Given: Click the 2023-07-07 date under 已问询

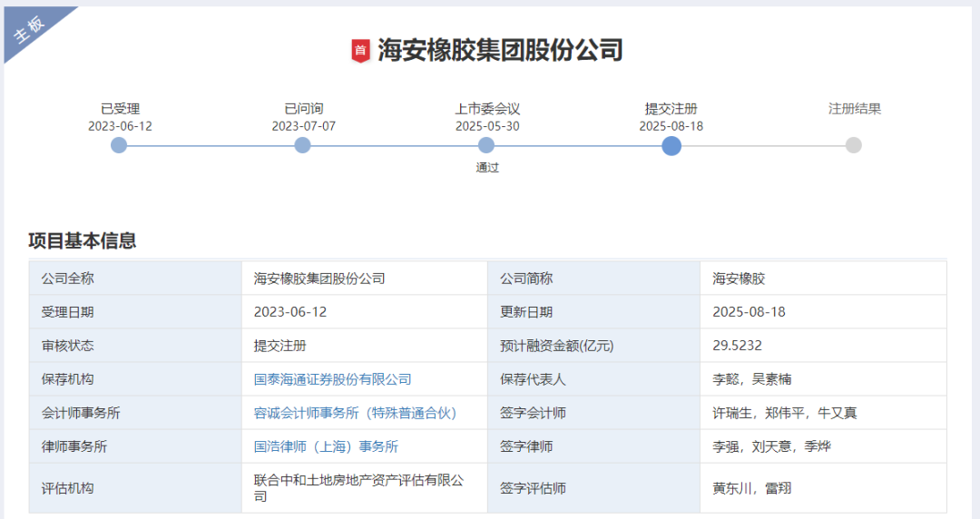Looking at the screenshot, I should pos(304,126).
